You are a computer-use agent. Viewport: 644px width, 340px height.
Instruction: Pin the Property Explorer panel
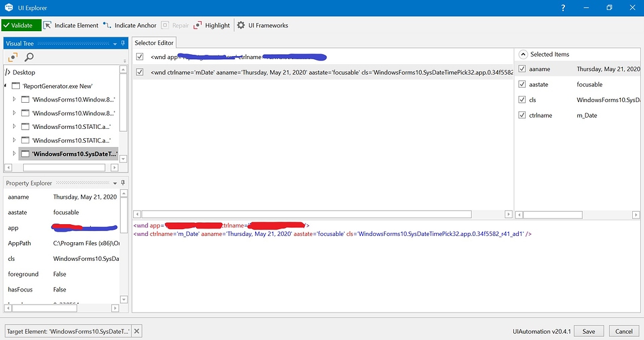[123, 182]
